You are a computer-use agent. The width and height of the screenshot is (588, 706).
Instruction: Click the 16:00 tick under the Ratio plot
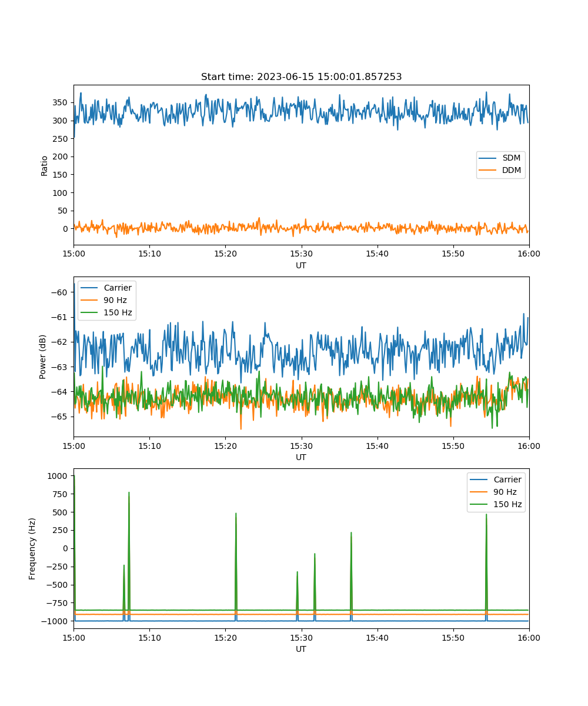[x=529, y=253]
